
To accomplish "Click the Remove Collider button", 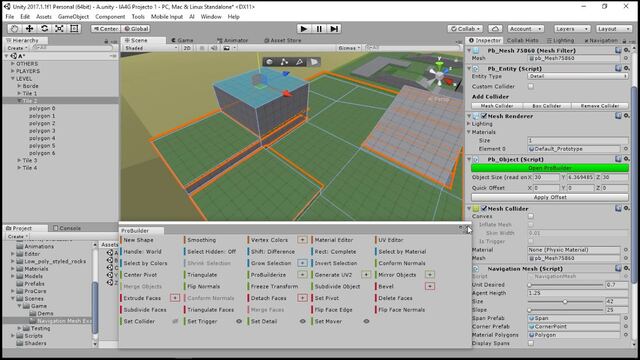I will pos(600,106).
